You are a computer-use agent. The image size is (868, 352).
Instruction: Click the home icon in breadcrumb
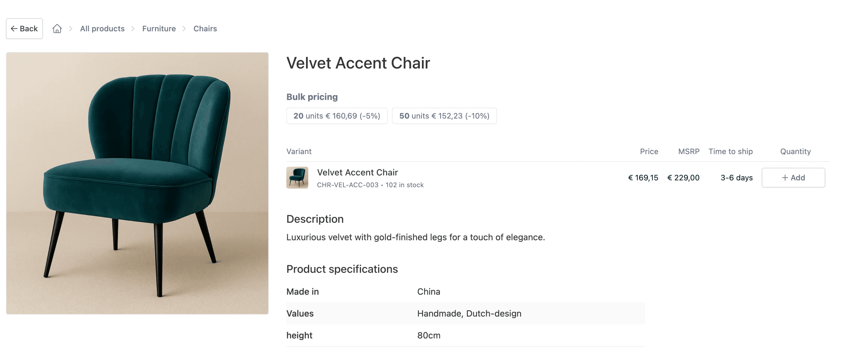click(57, 28)
